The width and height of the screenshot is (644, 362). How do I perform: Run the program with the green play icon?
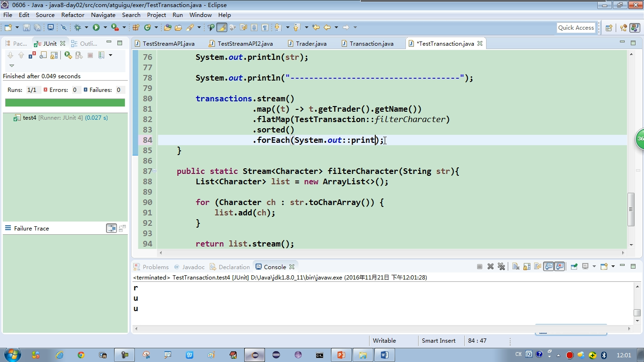pos(96,27)
